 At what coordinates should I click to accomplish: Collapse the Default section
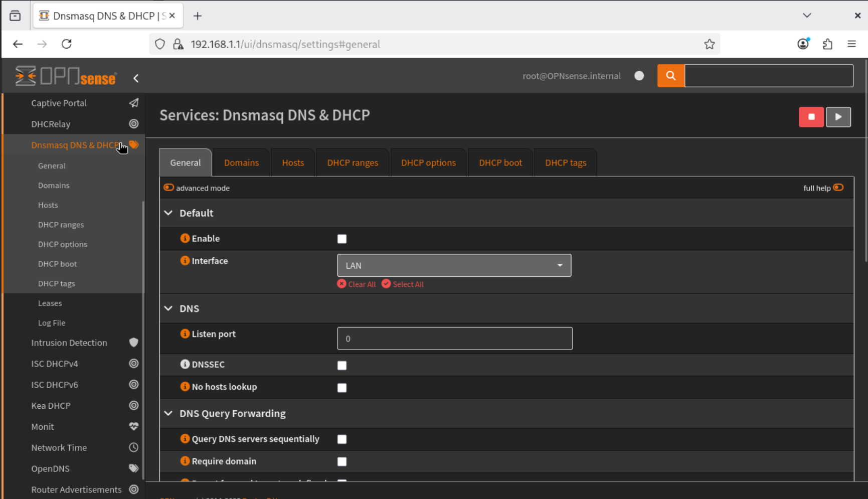168,213
